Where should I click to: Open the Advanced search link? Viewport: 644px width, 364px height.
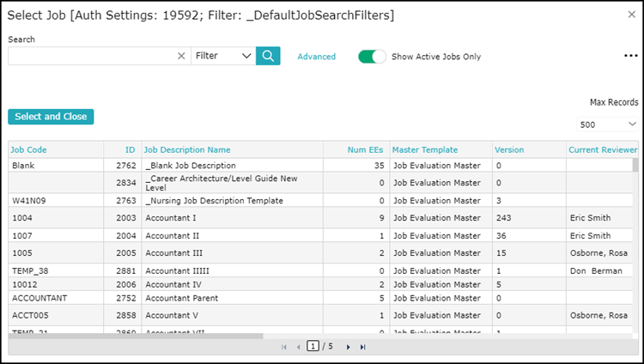(x=316, y=57)
